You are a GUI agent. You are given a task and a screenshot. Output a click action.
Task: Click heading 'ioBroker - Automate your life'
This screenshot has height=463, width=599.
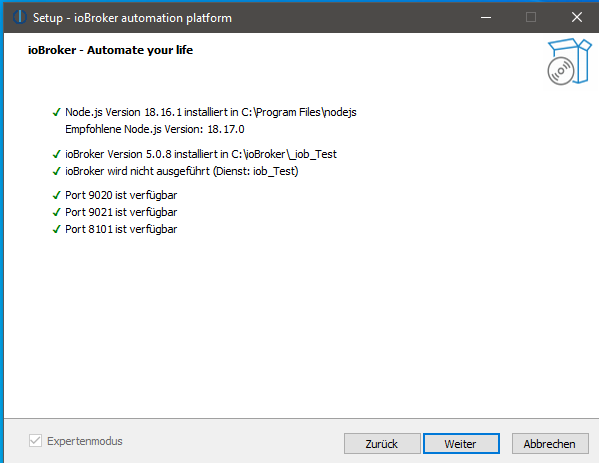coord(110,50)
